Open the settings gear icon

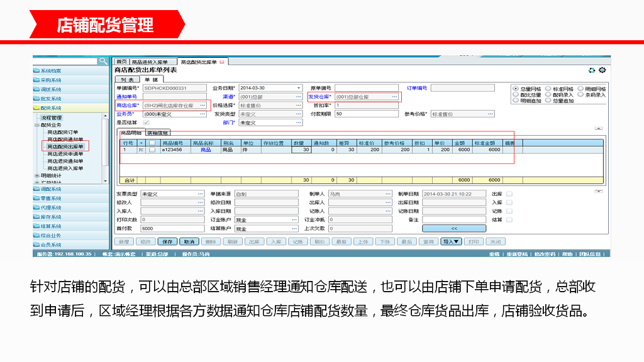pos(602,70)
